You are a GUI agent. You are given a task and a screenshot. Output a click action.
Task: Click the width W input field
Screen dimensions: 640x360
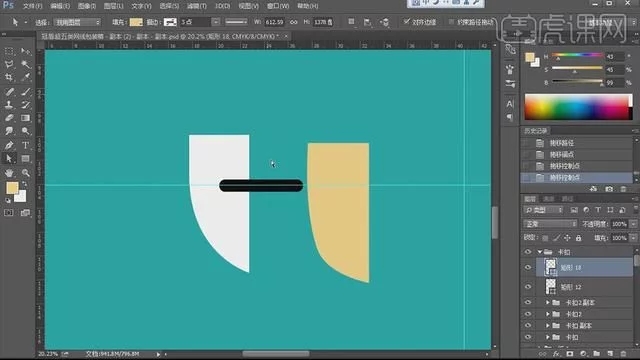(x=274, y=22)
